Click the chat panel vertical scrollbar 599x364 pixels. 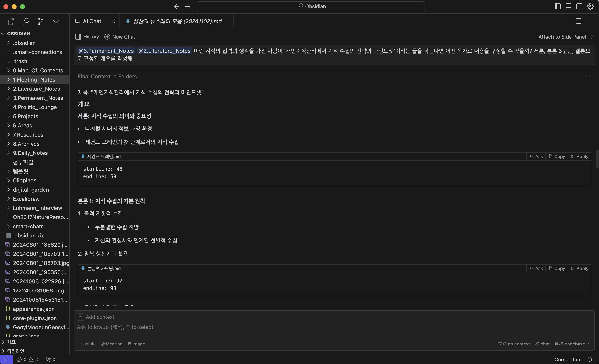597,159
